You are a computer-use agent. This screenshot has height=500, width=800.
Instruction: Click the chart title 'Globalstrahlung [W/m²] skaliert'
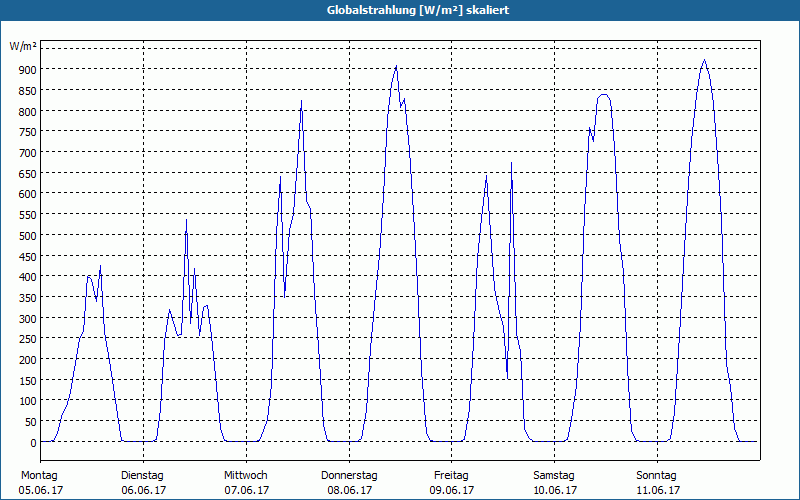coord(418,10)
